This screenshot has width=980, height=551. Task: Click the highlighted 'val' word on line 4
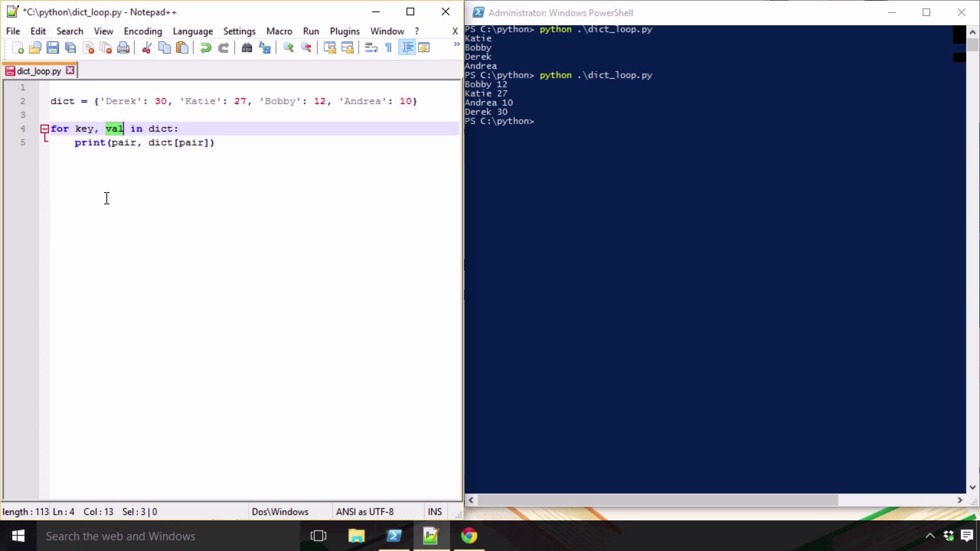pyautogui.click(x=114, y=129)
